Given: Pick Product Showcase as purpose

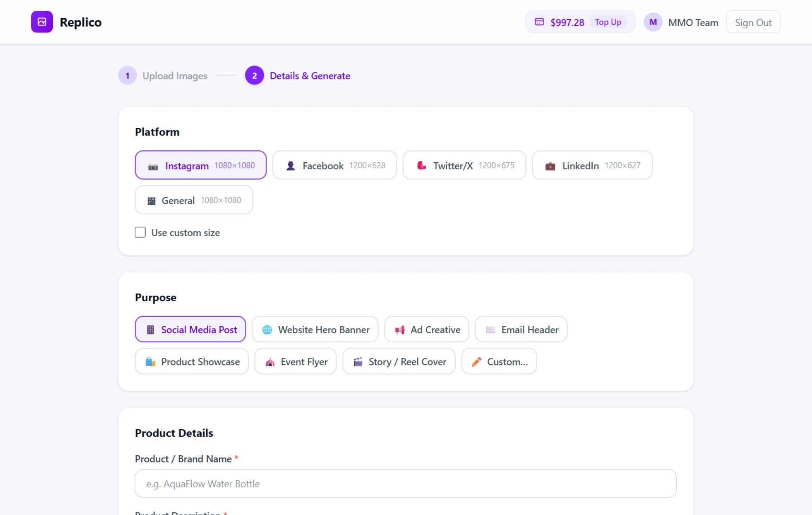Looking at the screenshot, I should 192,362.
